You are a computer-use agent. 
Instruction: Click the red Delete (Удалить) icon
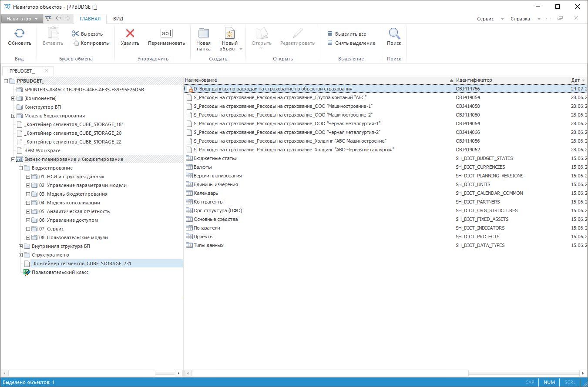pyautogui.click(x=130, y=33)
